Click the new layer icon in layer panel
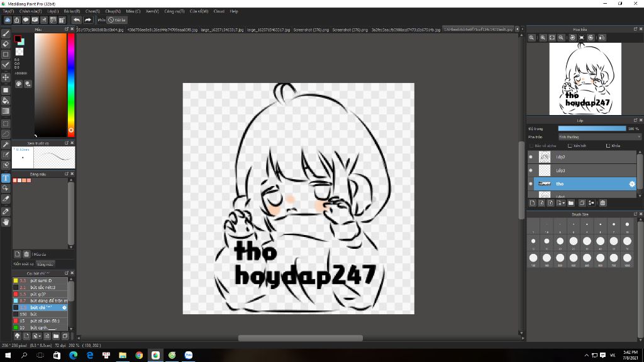This screenshot has width=644, height=362. 532,203
